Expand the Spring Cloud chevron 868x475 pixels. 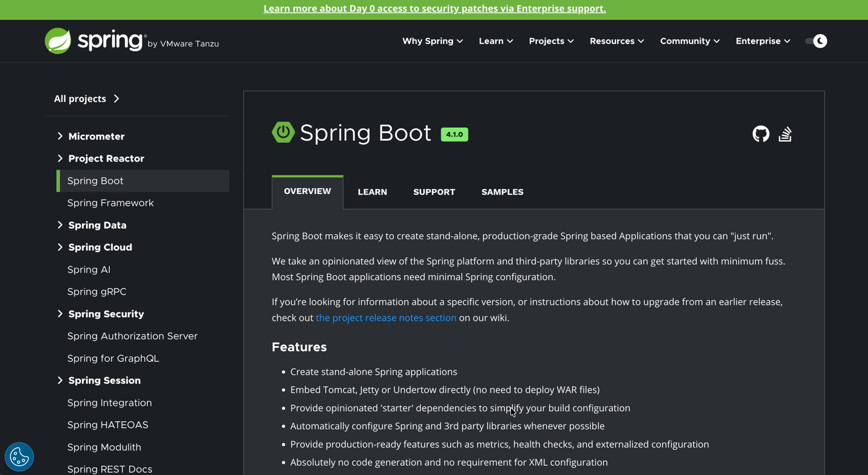pyautogui.click(x=60, y=247)
